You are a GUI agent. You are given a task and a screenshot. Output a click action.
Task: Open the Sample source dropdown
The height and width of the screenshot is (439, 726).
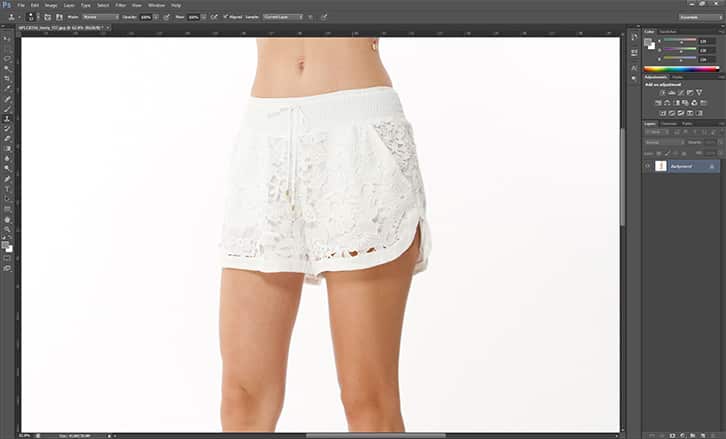tap(283, 17)
